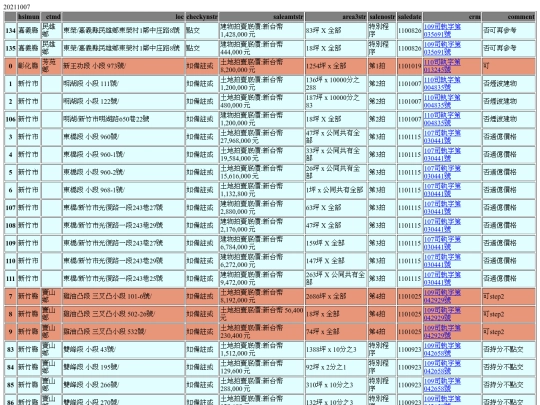Image resolution: width=540 pixels, height=405 pixels.
Task: Select the 230,400 元 price cell in row 9
Action: point(262,332)
